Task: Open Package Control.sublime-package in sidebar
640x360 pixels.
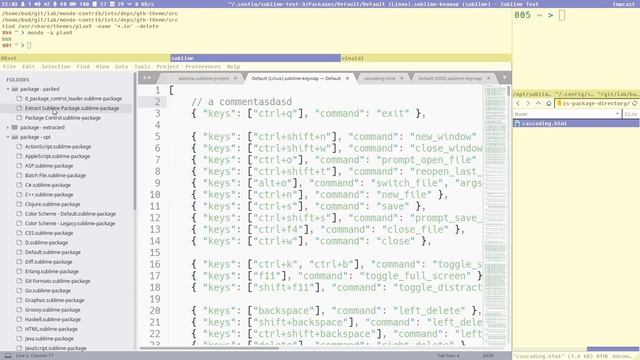Action: click(x=62, y=118)
